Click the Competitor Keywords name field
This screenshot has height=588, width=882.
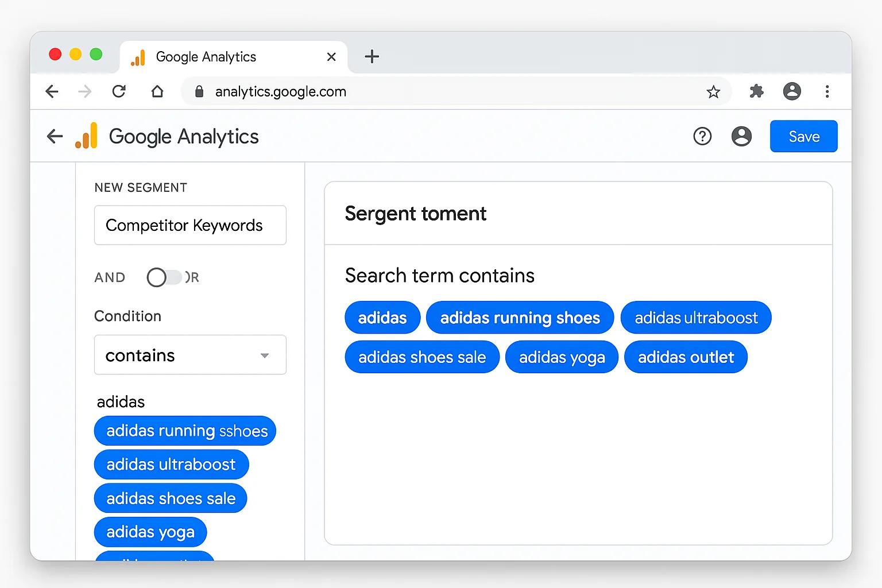click(190, 225)
